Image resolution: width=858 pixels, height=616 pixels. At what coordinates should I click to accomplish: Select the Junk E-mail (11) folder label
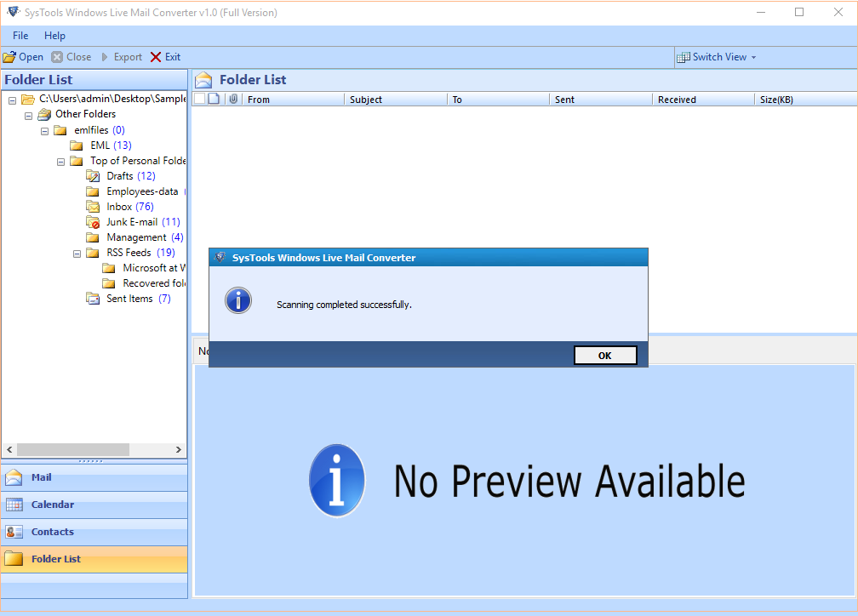(143, 222)
